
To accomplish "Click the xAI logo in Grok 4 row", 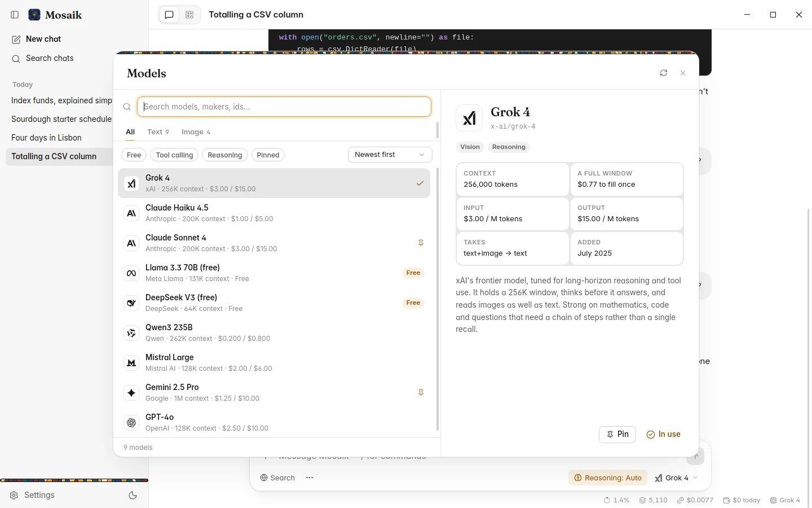I will pos(131,183).
